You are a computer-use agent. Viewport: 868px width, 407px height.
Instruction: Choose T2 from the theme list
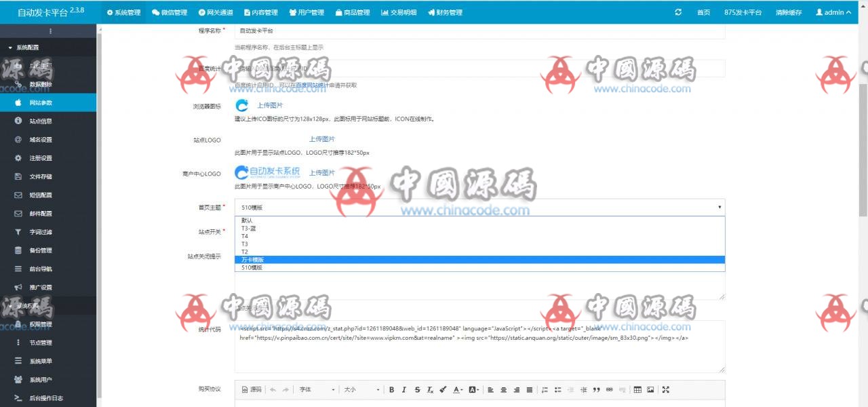point(479,252)
